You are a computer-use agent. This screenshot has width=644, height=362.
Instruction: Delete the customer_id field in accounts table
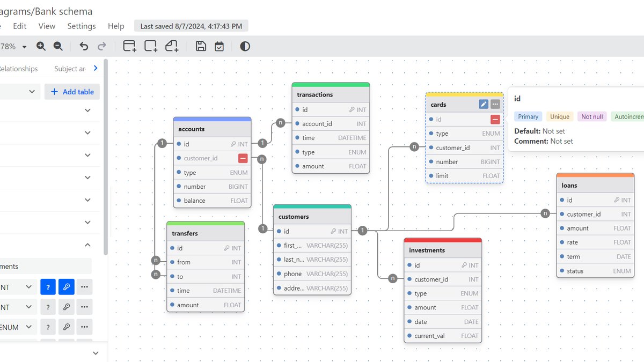243,158
